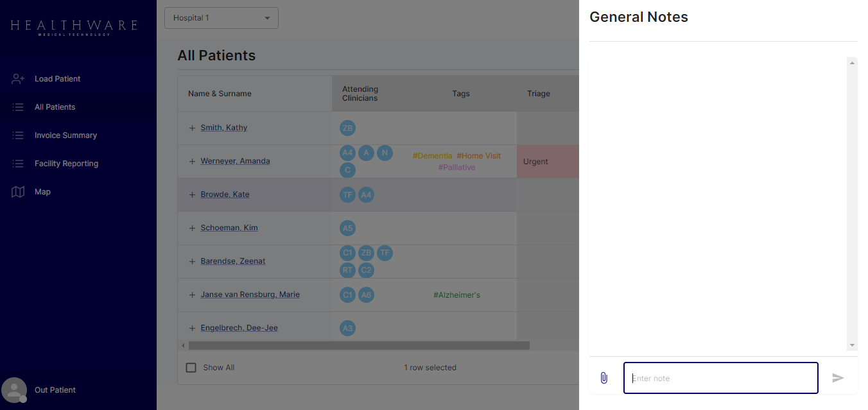Expand the Barendse, Zeenat row
The width and height of the screenshot is (868, 410).
coord(192,261)
